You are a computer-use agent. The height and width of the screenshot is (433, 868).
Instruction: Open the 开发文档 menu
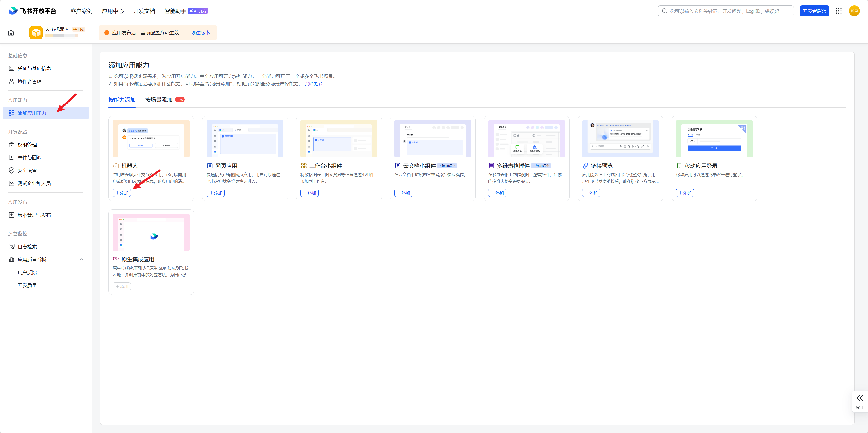(144, 11)
